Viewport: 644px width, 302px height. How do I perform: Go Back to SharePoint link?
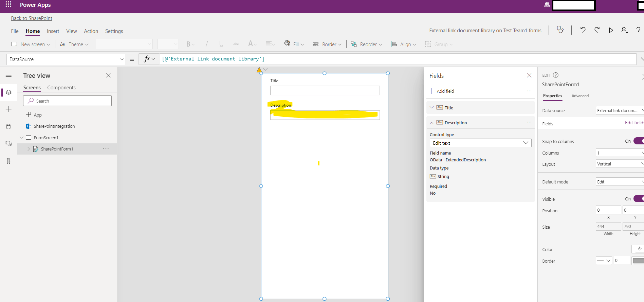point(32,18)
